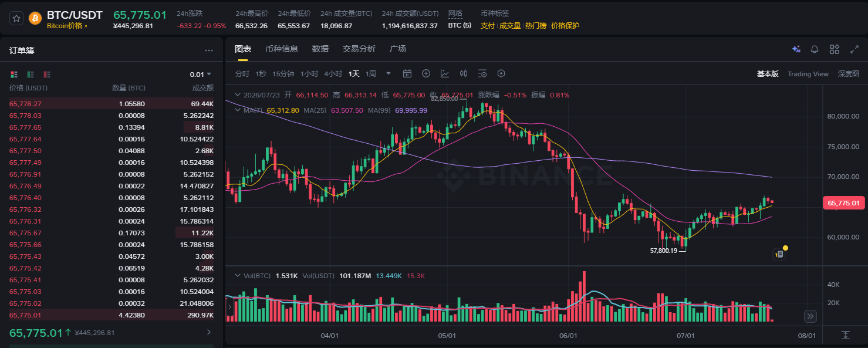Image resolution: width=868 pixels, height=348 pixels.
Task: Click the 成交额 column header
Action: [203, 88]
